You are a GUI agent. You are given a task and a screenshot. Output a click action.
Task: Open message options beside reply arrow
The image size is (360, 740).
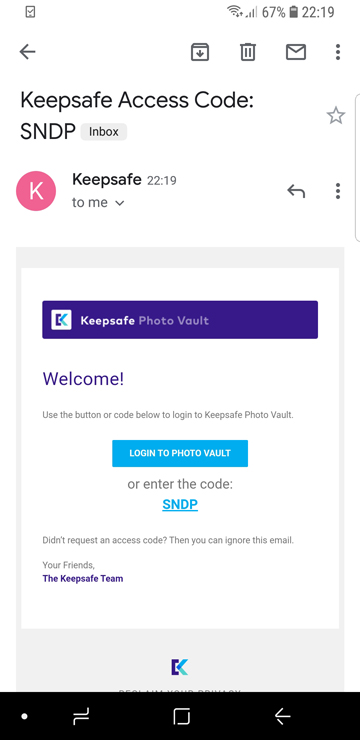point(338,191)
